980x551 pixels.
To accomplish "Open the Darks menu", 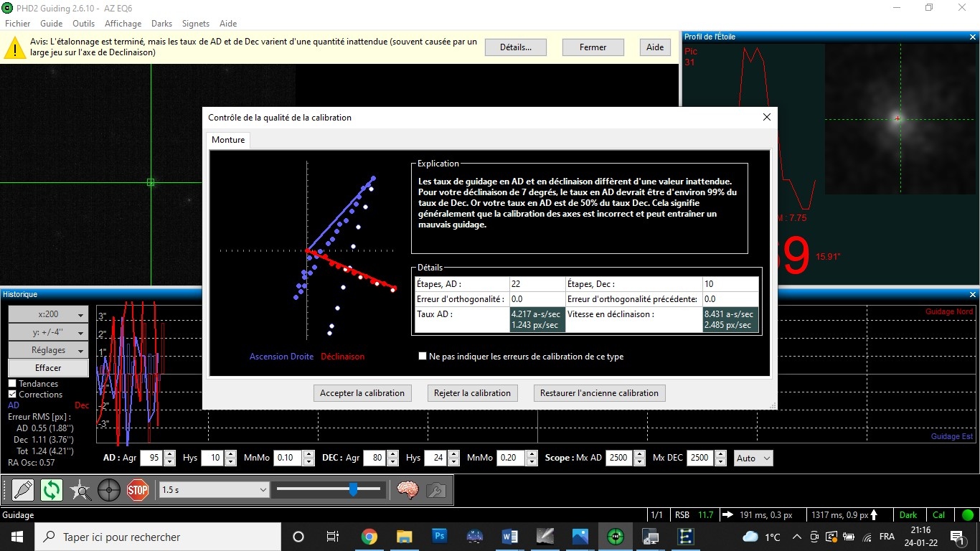I will tap(161, 24).
